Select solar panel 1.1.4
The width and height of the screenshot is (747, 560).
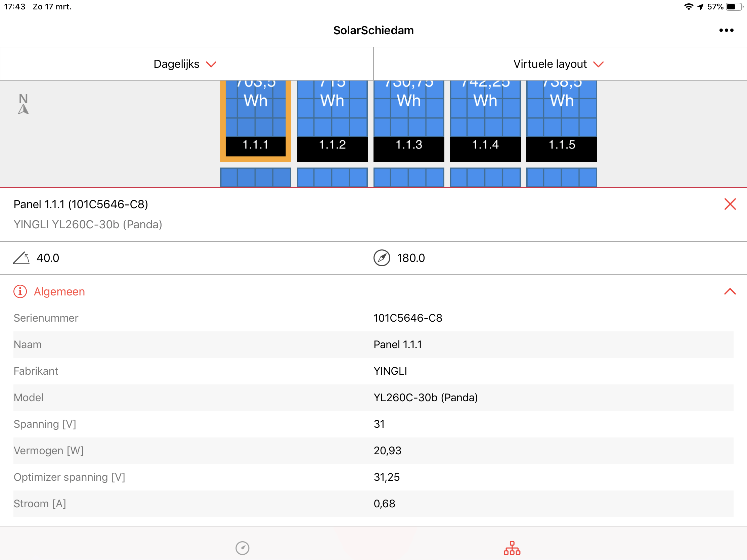(x=485, y=122)
